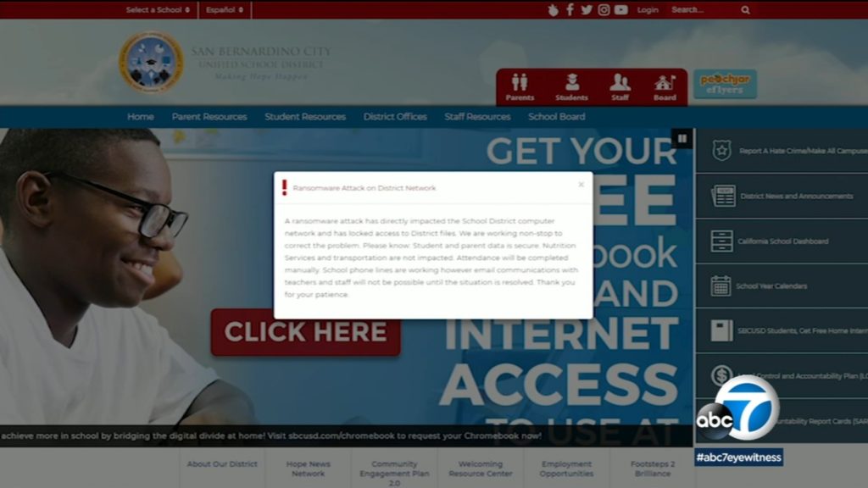Open Report A Hate Crime link
The width and height of the screenshot is (868, 488).
804,151
